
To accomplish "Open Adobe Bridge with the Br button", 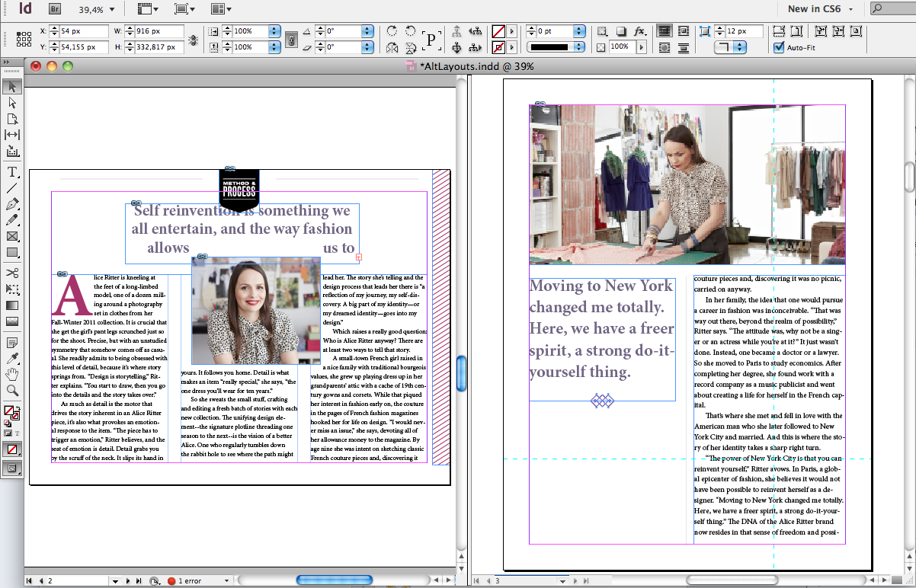I will [x=55, y=9].
